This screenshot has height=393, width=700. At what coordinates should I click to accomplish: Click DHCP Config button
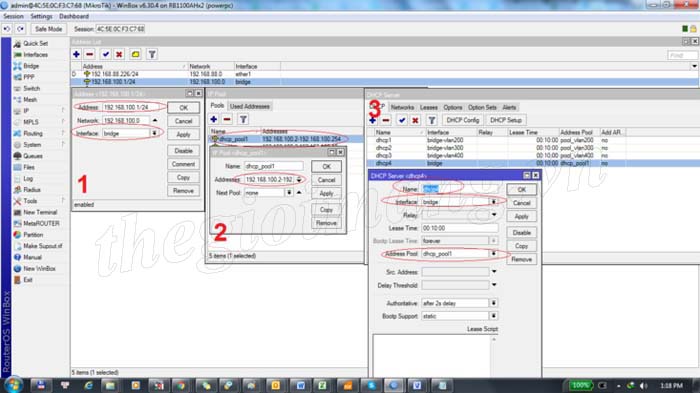click(462, 120)
